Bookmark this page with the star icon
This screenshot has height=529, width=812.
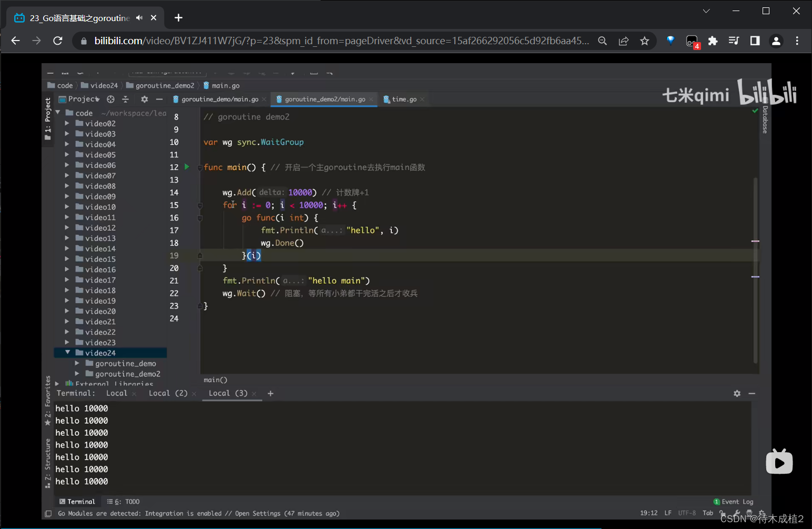645,41
